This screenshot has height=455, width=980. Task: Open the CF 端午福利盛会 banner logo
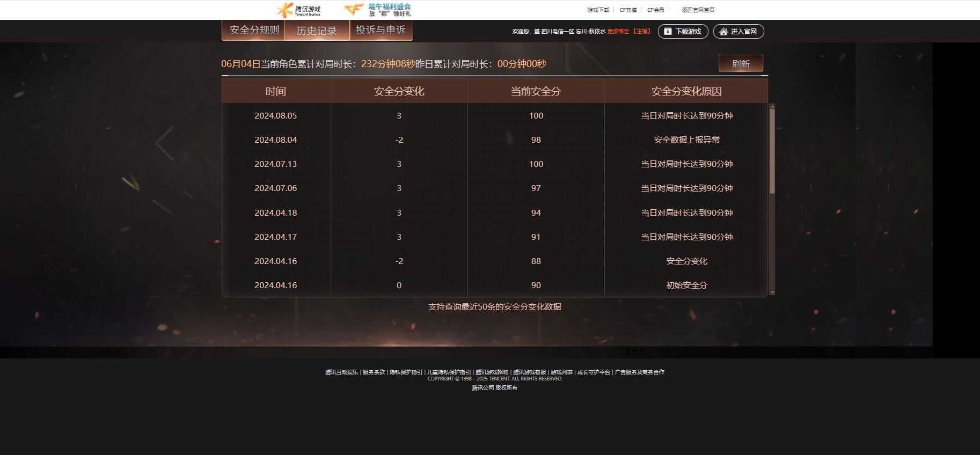click(377, 10)
